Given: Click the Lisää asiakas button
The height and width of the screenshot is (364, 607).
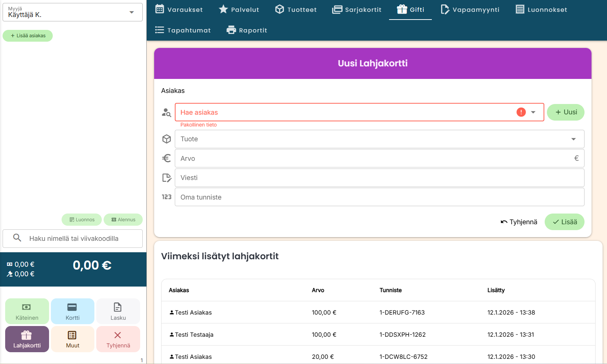Looking at the screenshot, I should tap(28, 36).
